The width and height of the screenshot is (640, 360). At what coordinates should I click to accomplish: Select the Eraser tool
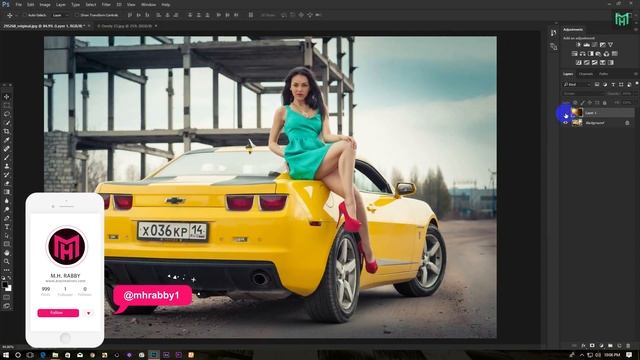[7, 183]
